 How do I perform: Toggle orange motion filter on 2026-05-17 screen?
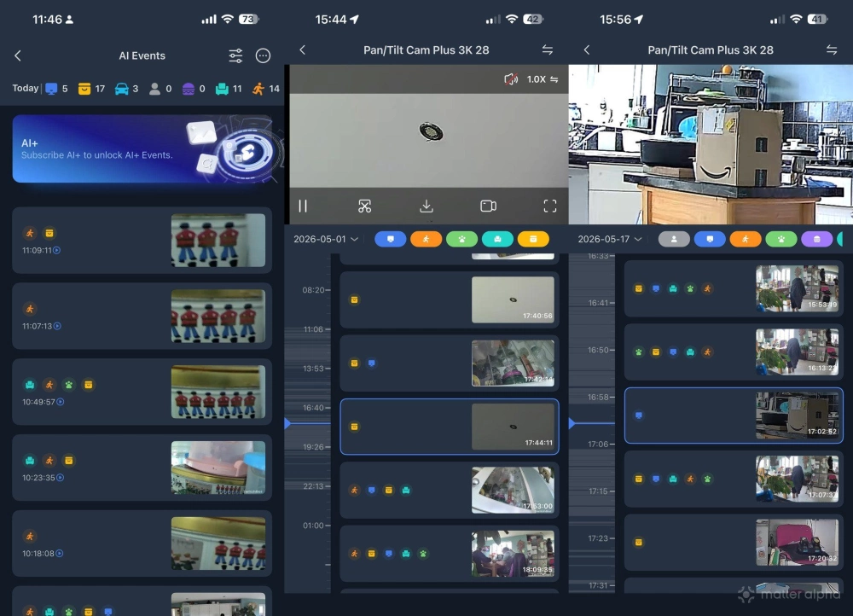coord(746,239)
